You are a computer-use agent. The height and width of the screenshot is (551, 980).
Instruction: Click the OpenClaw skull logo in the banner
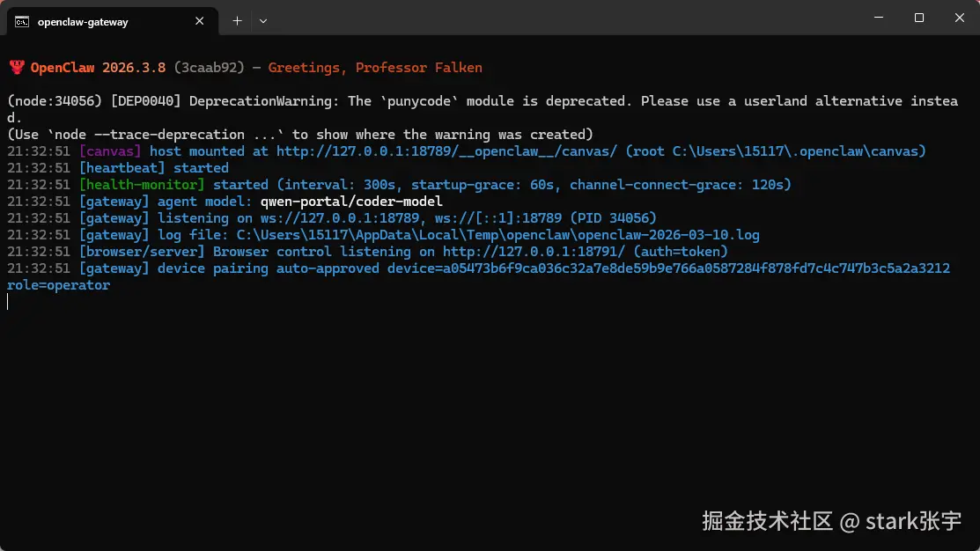point(16,67)
